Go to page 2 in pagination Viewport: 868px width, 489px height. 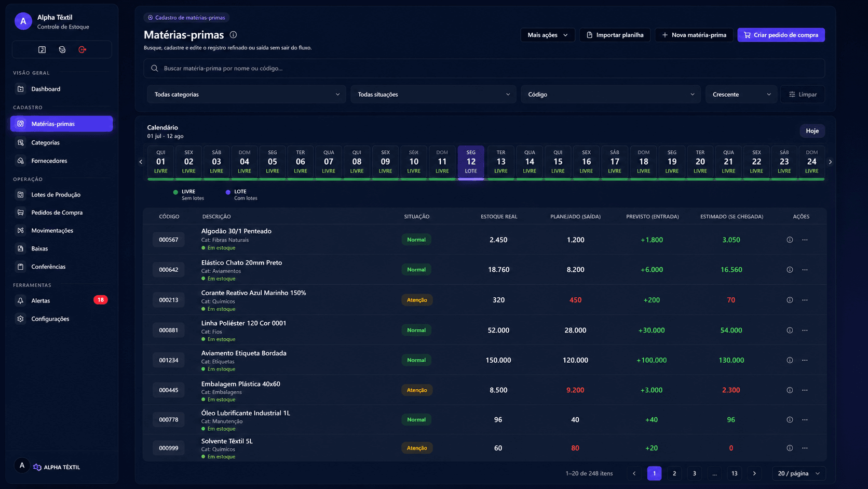(674, 473)
